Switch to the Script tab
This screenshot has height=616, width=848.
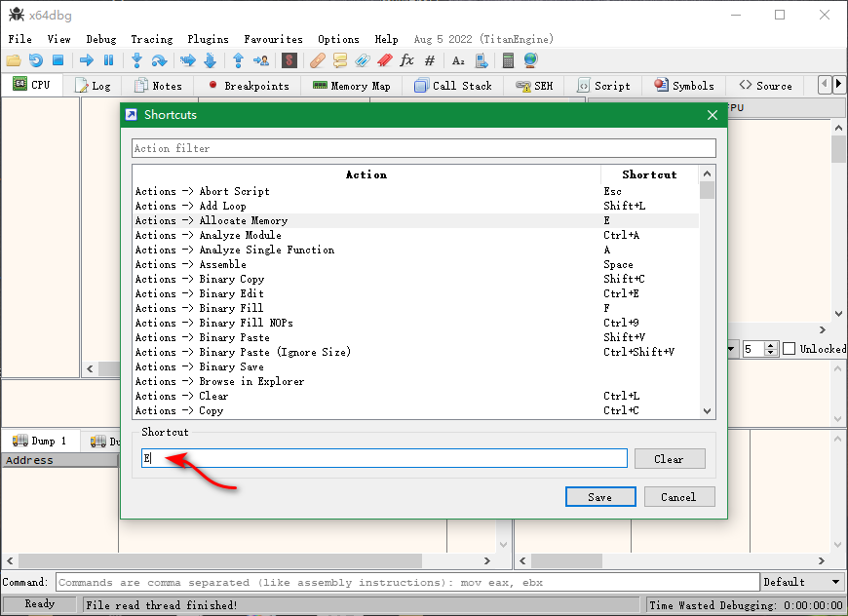pos(603,86)
